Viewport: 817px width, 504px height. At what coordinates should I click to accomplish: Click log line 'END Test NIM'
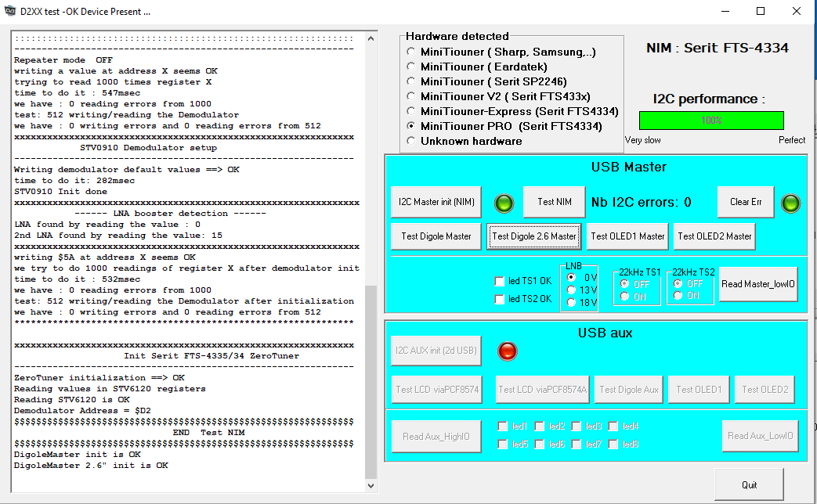209,432
